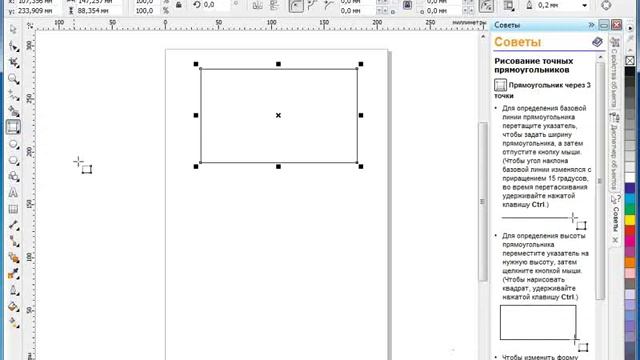Pick the black color swatch
The width and height of the screenshot is (640, 360).
(x=630, y=71)
